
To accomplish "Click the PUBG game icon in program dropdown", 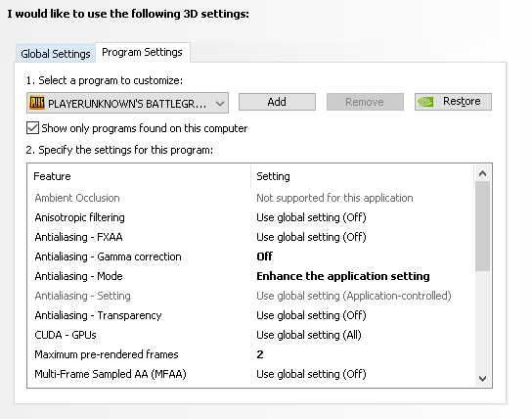I will 37,102.
